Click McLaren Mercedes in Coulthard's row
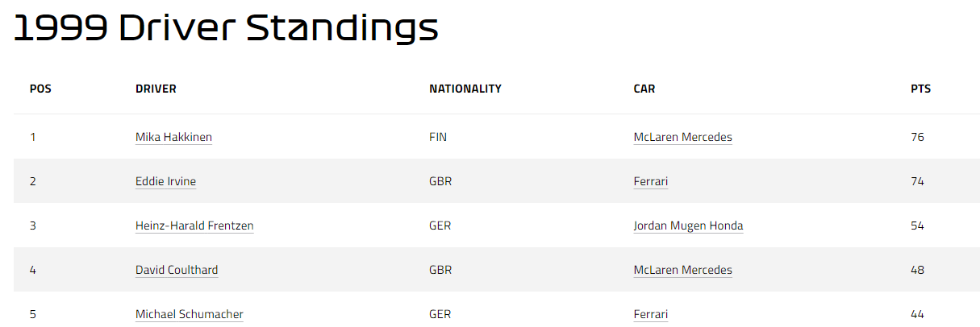The height and width of the screenshot is (327, 980). (683, 270)
